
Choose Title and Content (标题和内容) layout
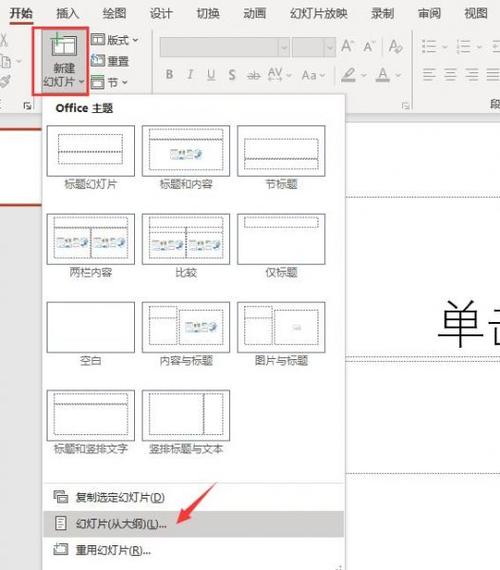coord(186,158)
